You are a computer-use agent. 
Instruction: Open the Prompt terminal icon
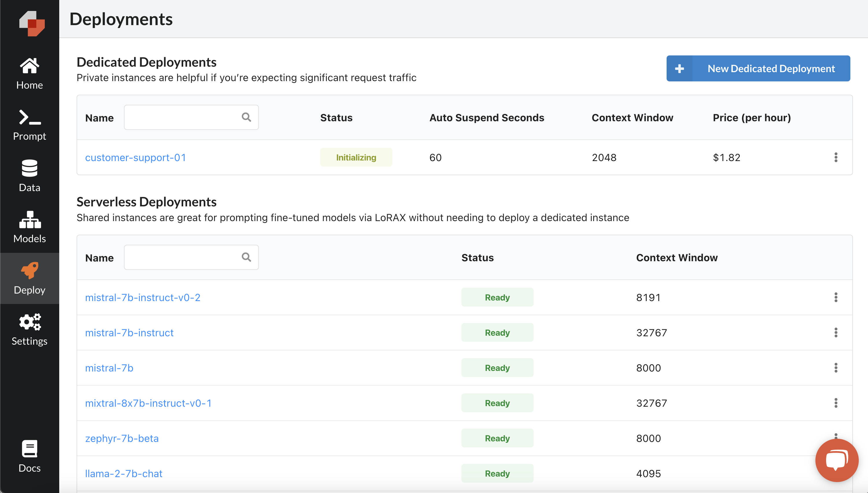point(29,117)
